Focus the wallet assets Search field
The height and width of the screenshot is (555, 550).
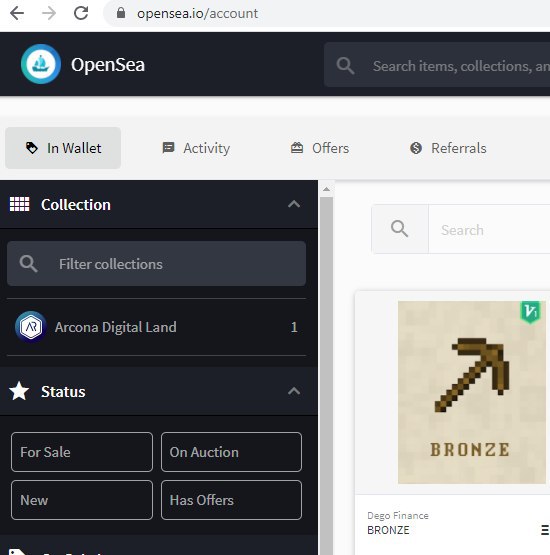[489, 229]
